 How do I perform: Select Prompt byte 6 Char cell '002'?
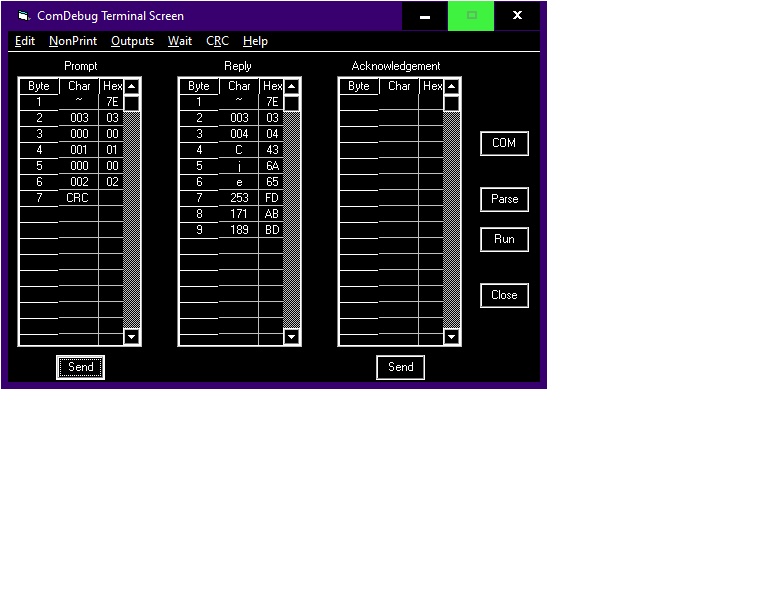pos(79,182)
